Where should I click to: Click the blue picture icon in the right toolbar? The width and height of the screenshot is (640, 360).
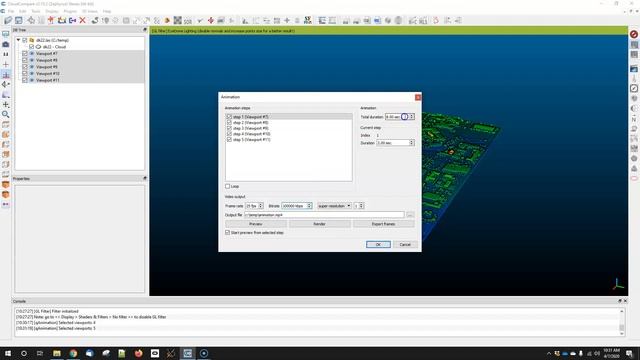[x=634, y=69]
